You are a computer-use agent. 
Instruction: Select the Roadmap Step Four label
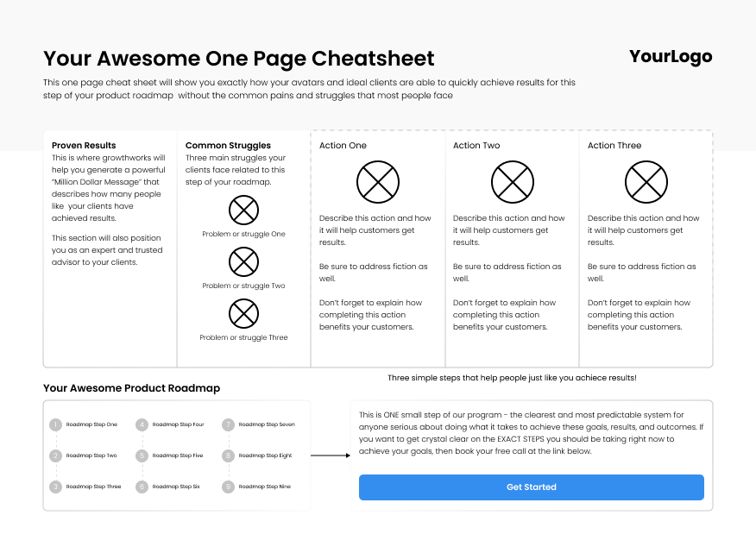pos(178,424)
